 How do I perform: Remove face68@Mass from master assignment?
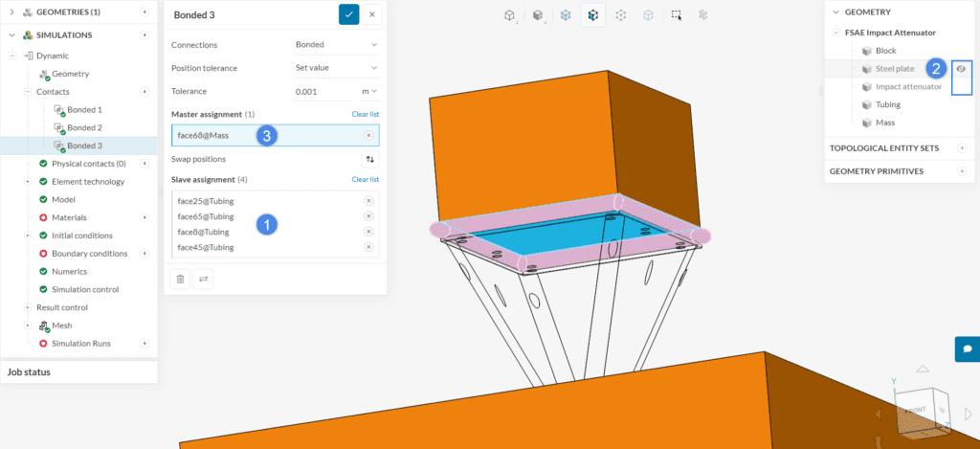[x=368, y=136]
